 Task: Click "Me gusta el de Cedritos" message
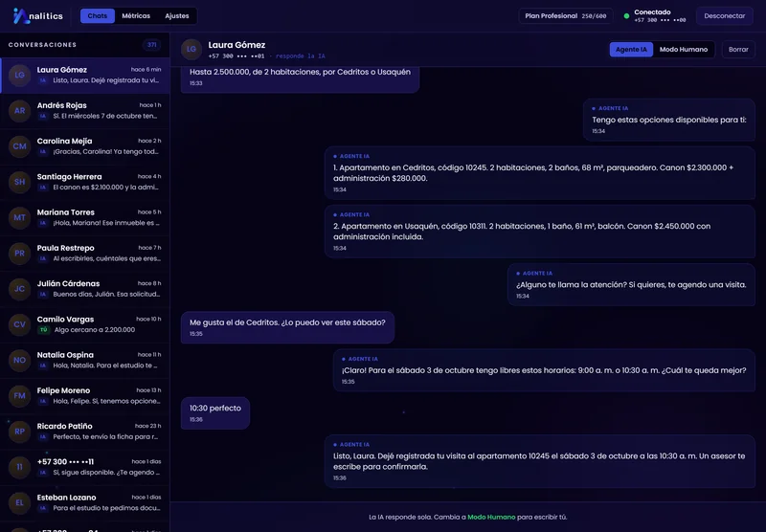click(288, 327)
